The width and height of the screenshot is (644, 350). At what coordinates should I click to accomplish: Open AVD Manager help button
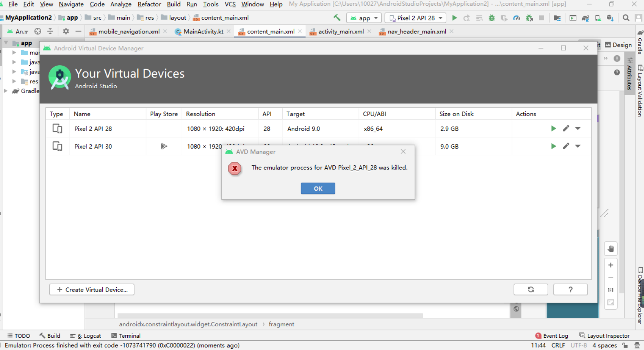coord(571,290)
